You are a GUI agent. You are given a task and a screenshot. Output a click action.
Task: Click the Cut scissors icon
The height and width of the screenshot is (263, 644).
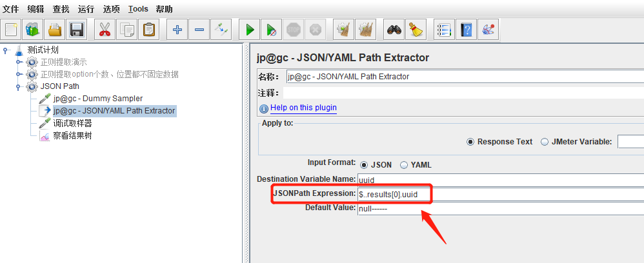(105, 30)
